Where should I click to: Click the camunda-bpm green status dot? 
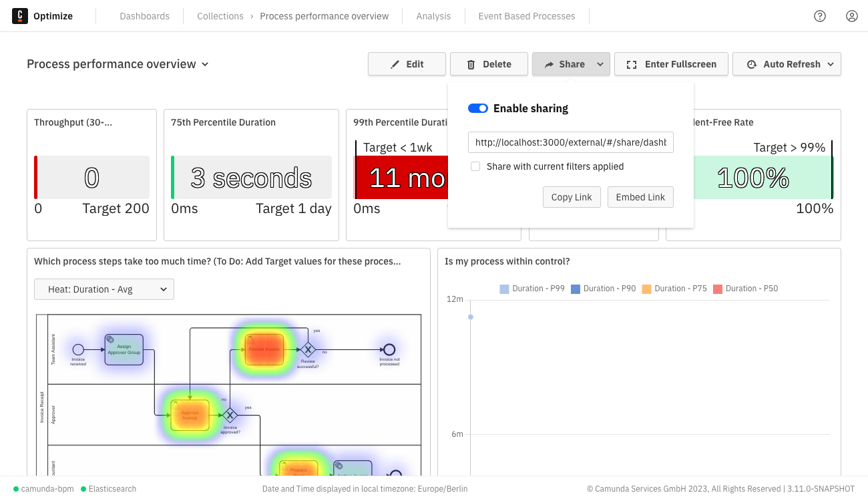click(x=16, y=489)
